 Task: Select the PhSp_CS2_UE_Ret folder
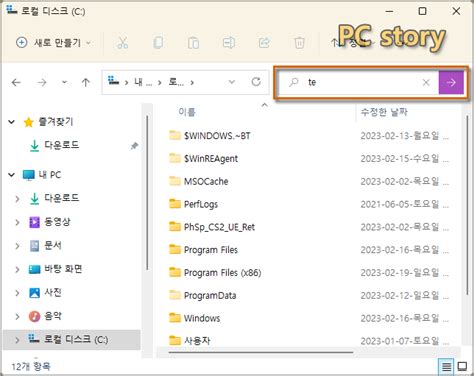(212, 227)
